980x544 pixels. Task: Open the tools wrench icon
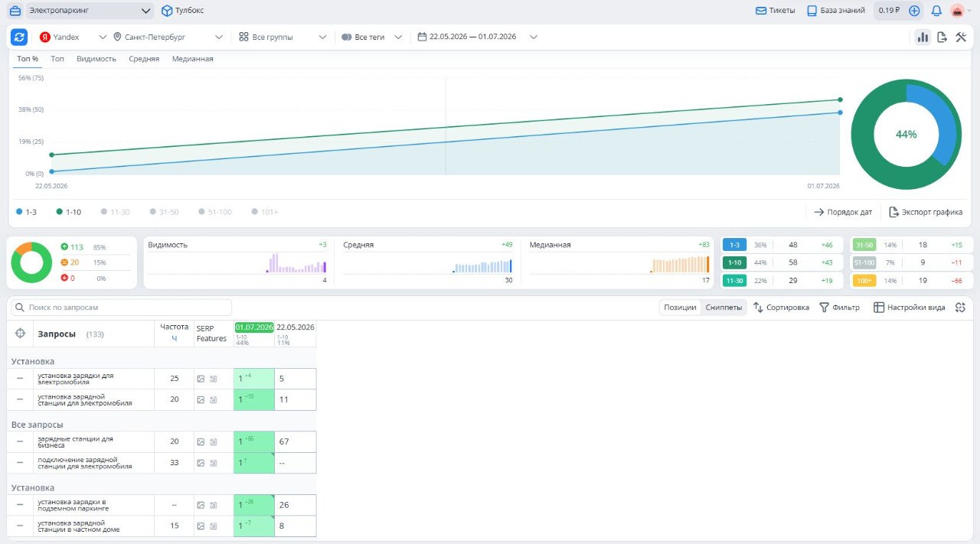point(962,37)
